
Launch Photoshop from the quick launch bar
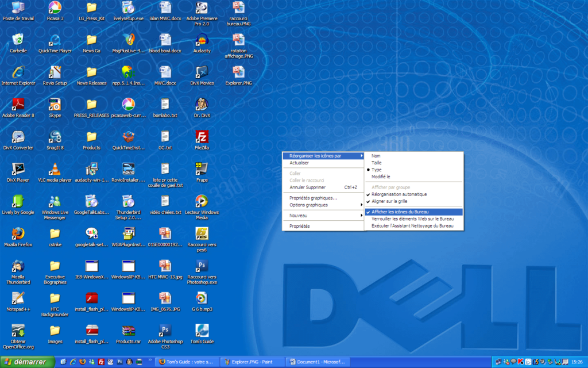click(x=120, y=362)
